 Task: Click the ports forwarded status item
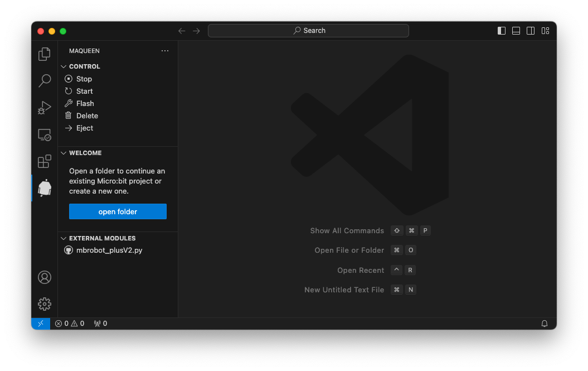(x=100, y=324)
